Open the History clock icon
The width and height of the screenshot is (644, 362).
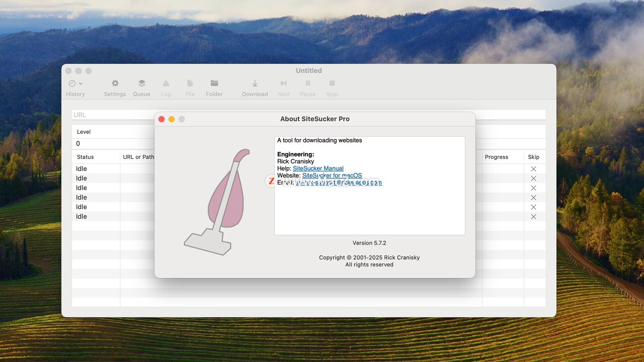click(x=72, y=83)
